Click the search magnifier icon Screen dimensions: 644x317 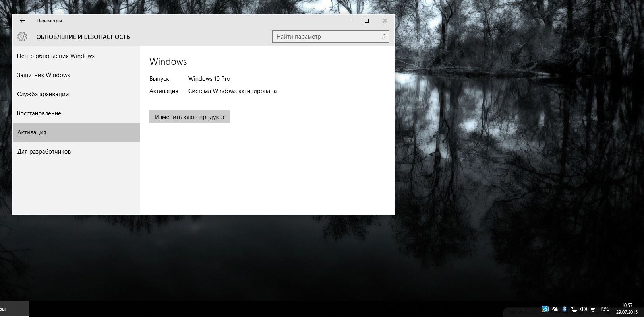click(383, 37)
